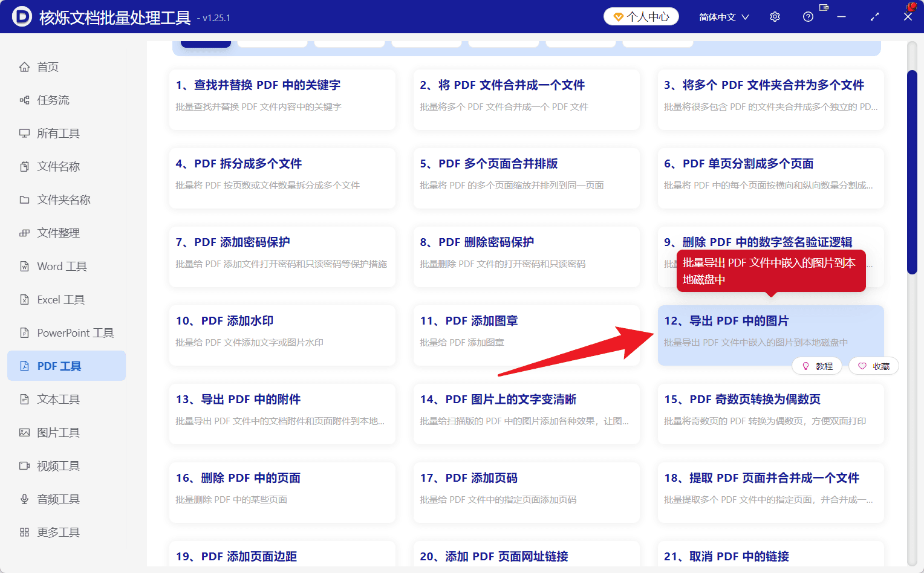Screen dimensions: 924x573
Task: Open tool 2 将 PDF 文件合并成一个文件
Action: 527,100
